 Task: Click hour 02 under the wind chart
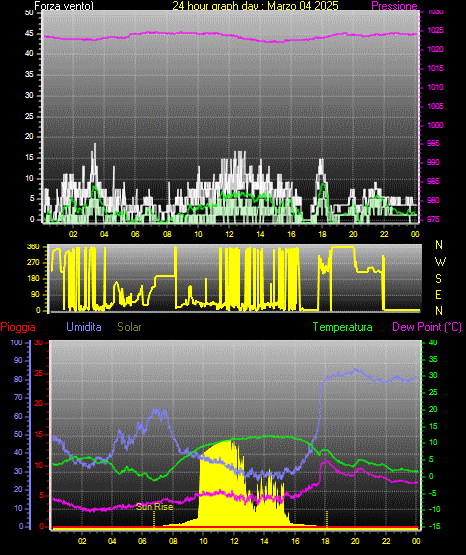coord(73,234)
